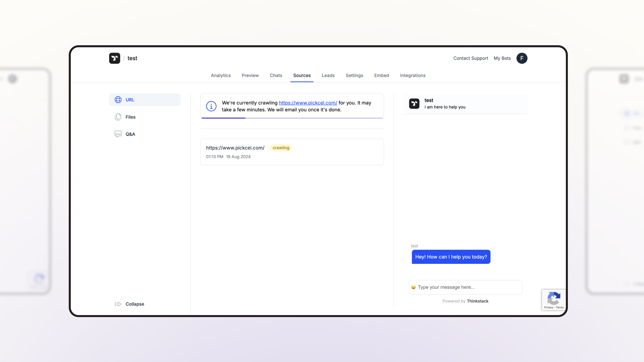Click the Contact Support button
The height and width of the screenshot is (362, 644).
pyautogui.click(x=471, y=58)
